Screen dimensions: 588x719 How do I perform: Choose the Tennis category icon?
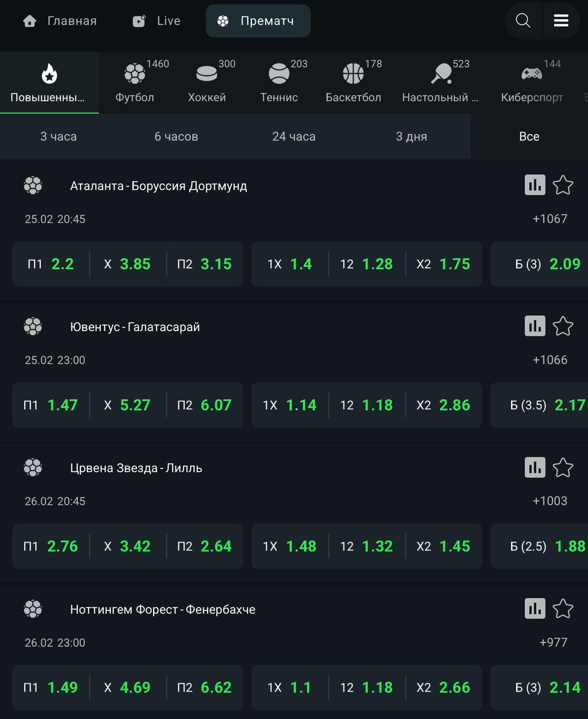(x=279, y=74)
